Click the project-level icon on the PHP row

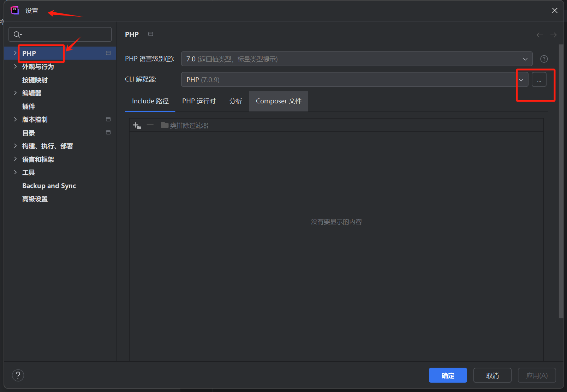tap(108, 53)
